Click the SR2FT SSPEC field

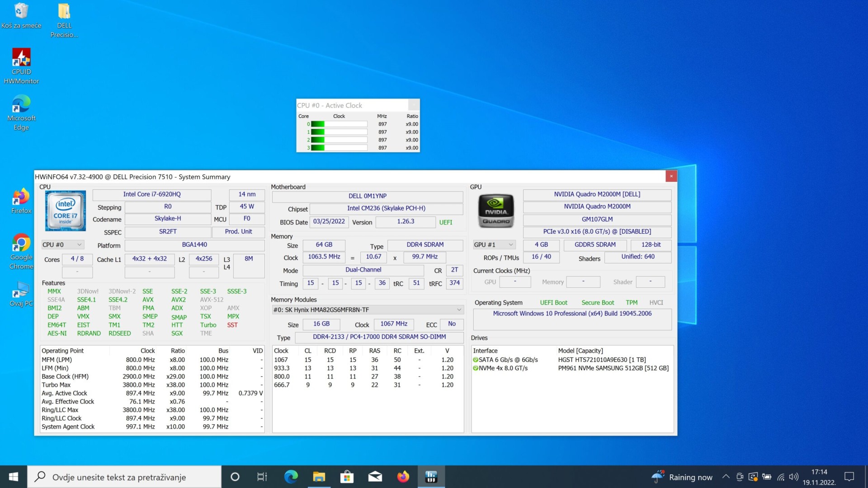tap(168, 231)
